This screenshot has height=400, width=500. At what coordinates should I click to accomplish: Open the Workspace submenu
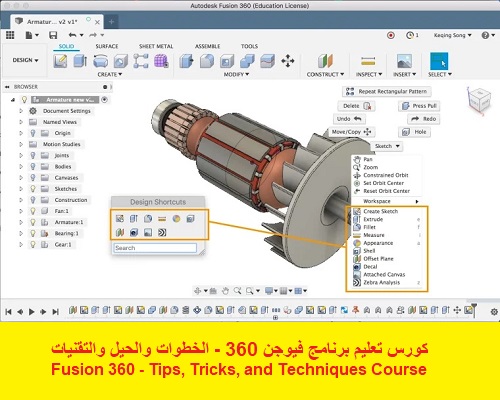tap(387, 201)
